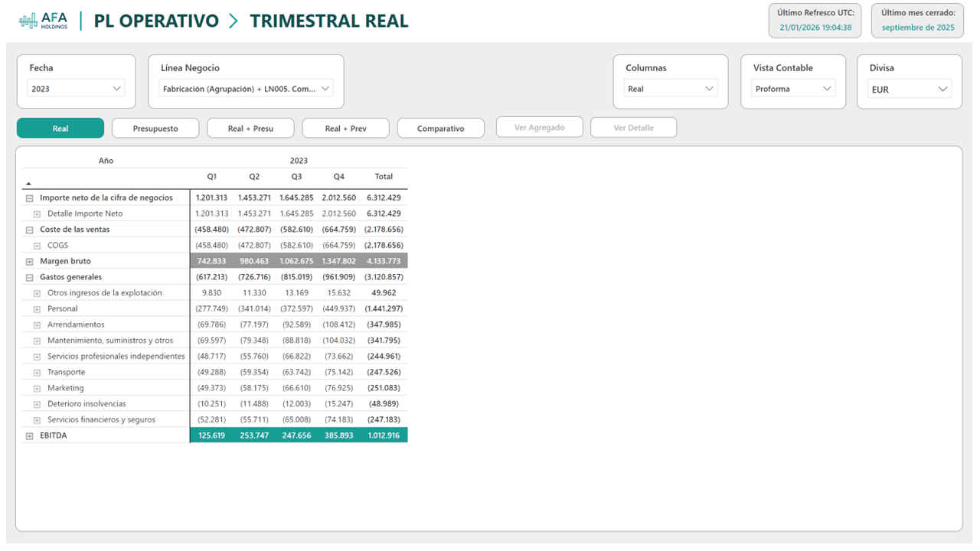Expand the Marketing row

point(37,388)
